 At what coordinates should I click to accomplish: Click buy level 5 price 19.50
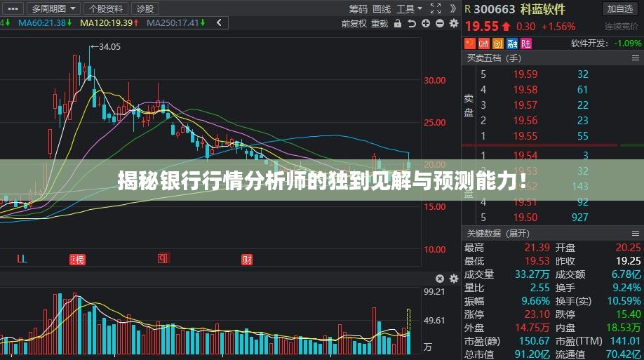pyautogui.click(x=525, y=217)
